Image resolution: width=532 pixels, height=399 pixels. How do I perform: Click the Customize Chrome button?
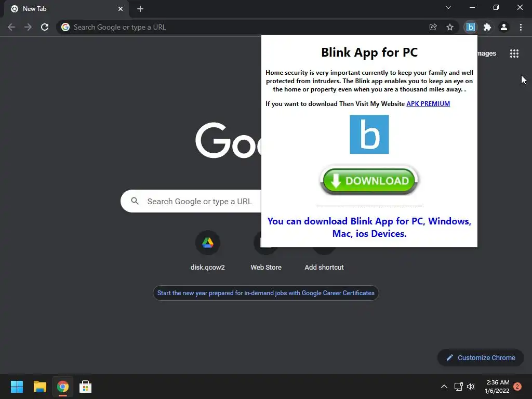pyautogui.click(x=481, y=357)
